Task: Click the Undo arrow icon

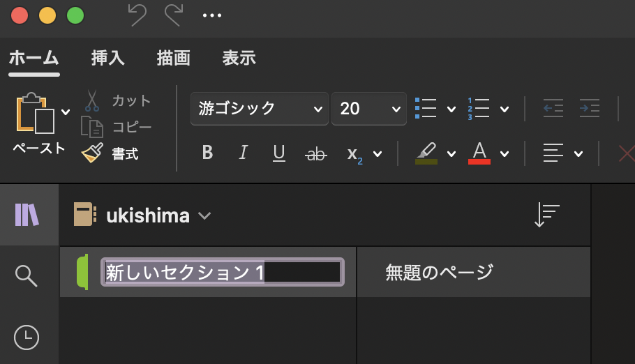Action: 137,15
